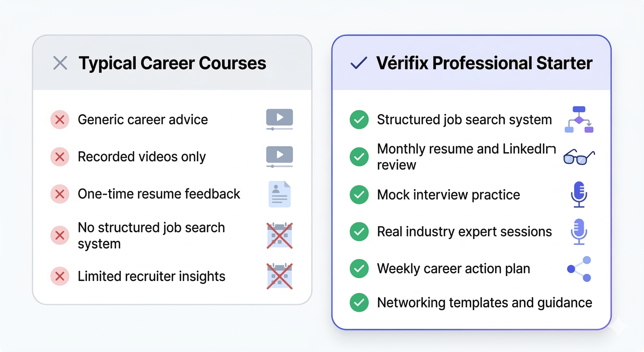Select the Vérifix Professional Starter heading

point(484,63)
